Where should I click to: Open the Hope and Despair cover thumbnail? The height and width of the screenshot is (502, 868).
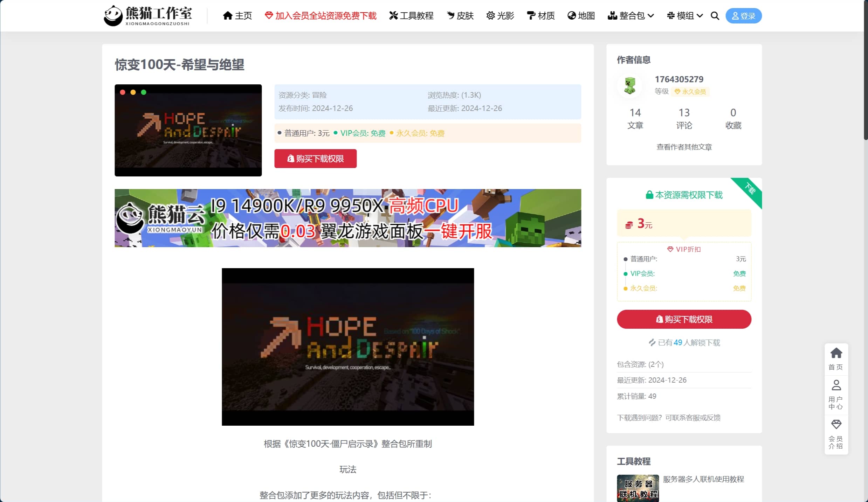188,130
